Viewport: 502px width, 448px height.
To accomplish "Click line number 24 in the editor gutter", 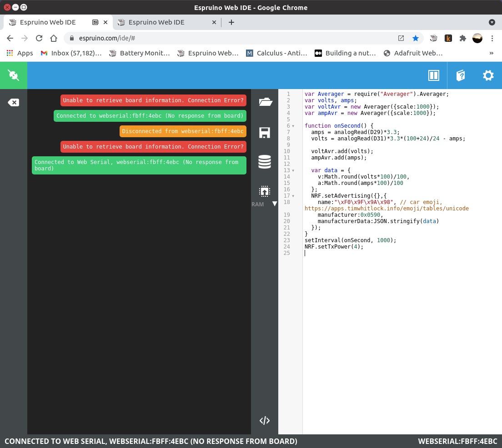I will tap(286, 247).
